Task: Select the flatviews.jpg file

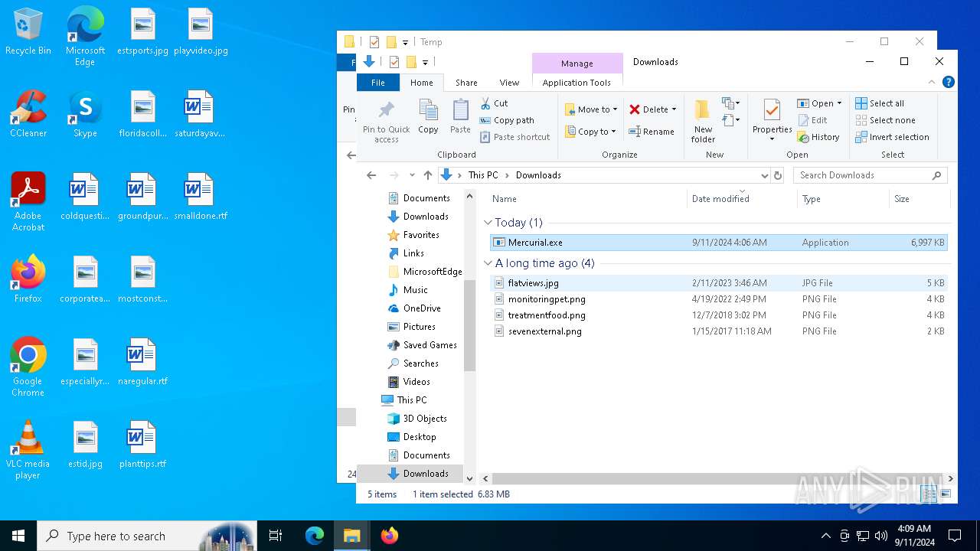Action: [x=718, y=283]
